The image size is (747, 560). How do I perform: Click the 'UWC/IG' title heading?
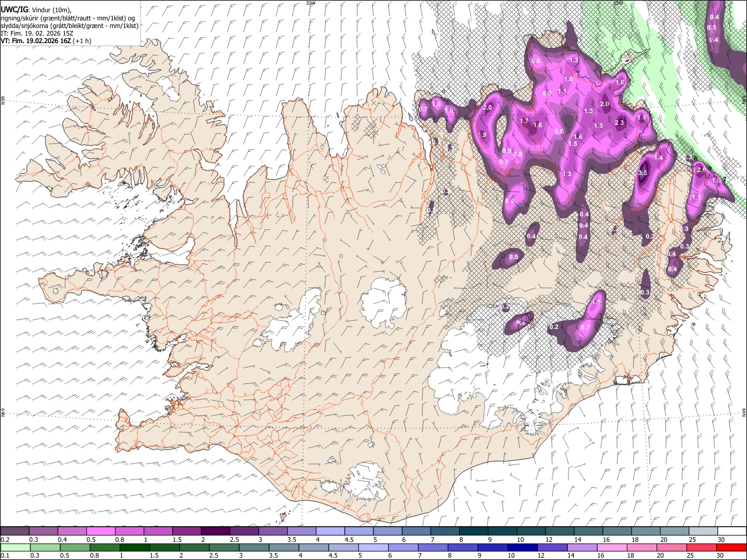pyautogui.click(x=14, y=9)
